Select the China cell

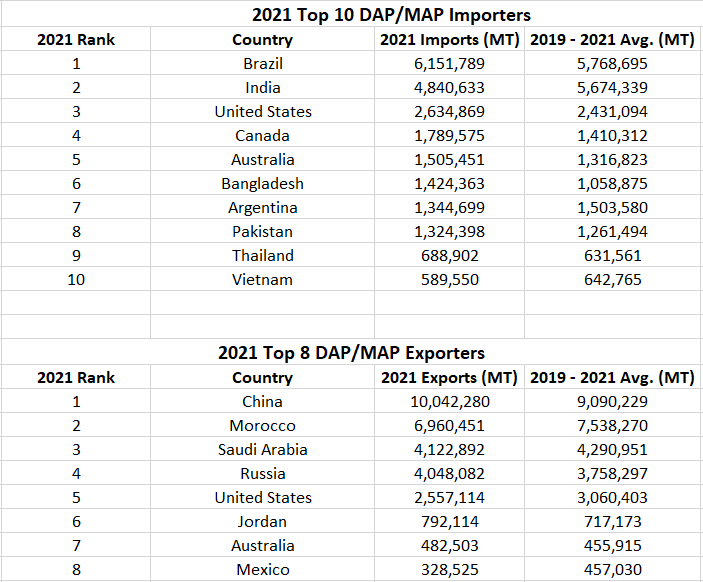[263, 401]
